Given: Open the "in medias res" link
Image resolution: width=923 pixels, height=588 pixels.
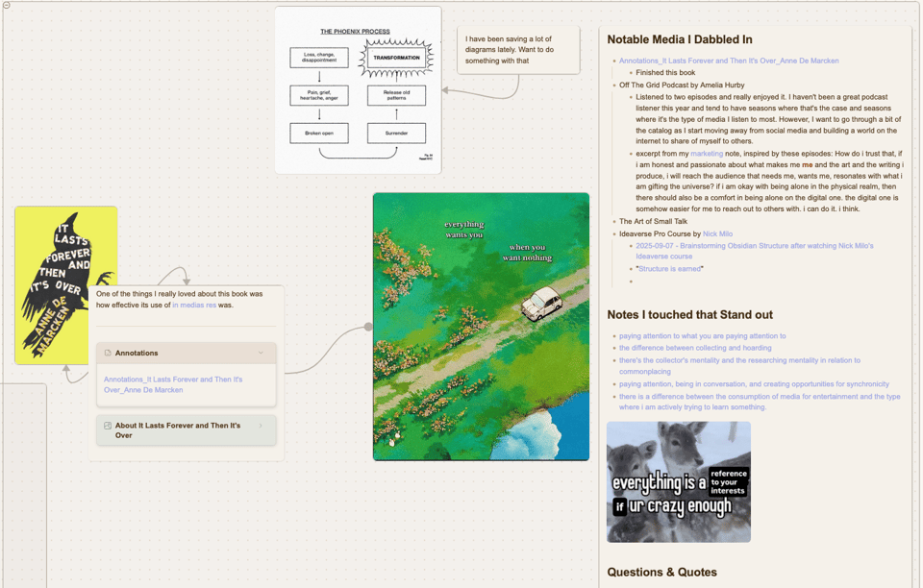Looking at the screenshot, I should point(195,304).
